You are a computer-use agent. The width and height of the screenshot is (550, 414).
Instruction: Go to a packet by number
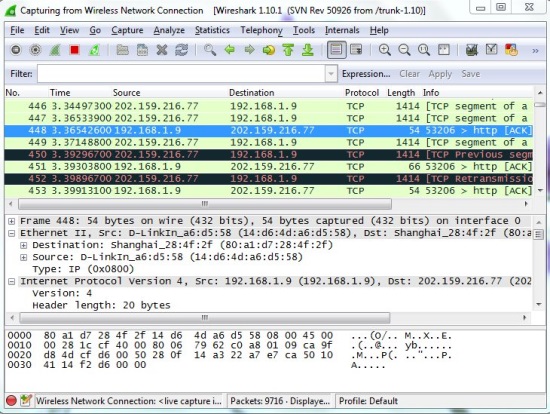pos(269,50)
